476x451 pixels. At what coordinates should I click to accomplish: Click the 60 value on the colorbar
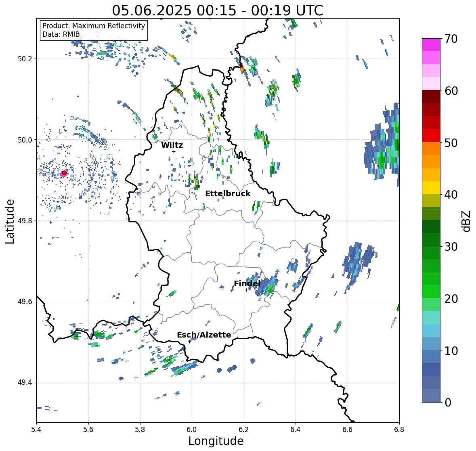pos(451,91)
